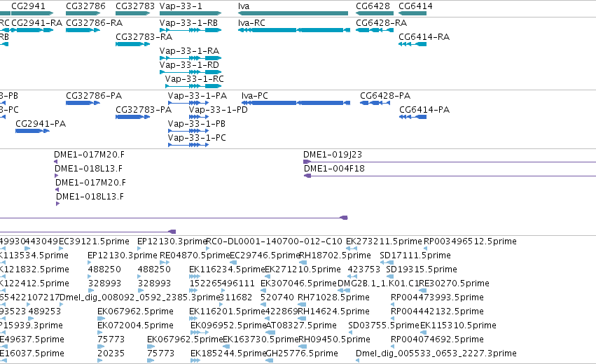Viewport: 596px width, 364px height.
Task: Click the CG32786 gene label
Action: (x=85, y=6)
